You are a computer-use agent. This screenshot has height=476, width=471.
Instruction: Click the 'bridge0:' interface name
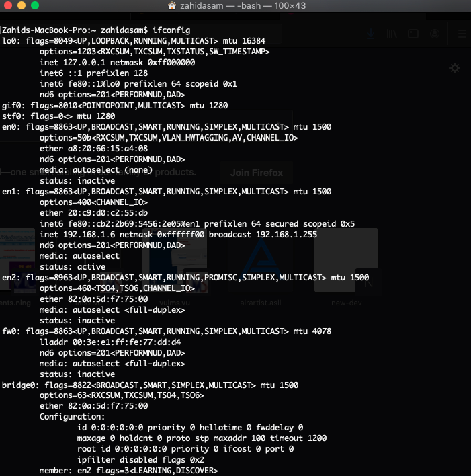[21, 385]
